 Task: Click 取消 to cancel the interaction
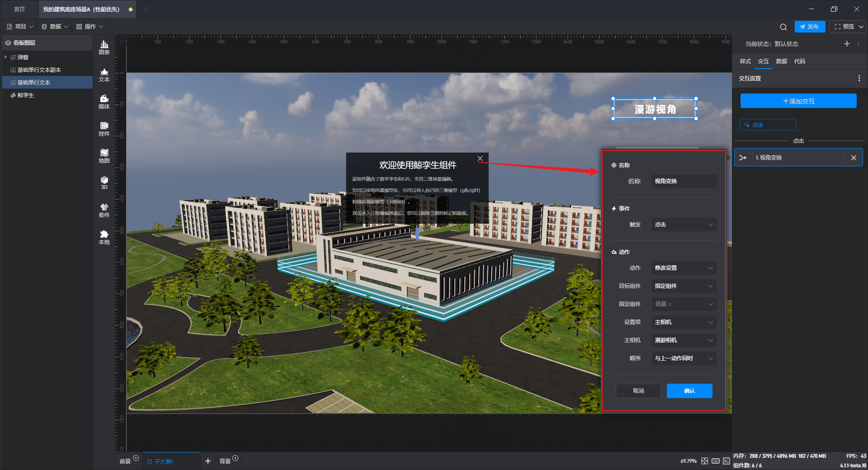638,391
